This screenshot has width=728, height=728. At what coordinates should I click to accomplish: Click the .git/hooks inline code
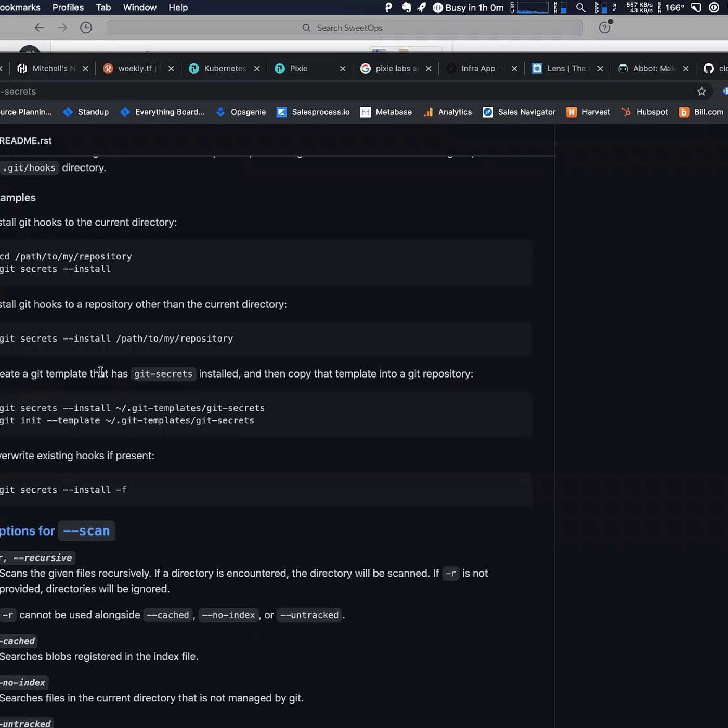click(29, 168)
